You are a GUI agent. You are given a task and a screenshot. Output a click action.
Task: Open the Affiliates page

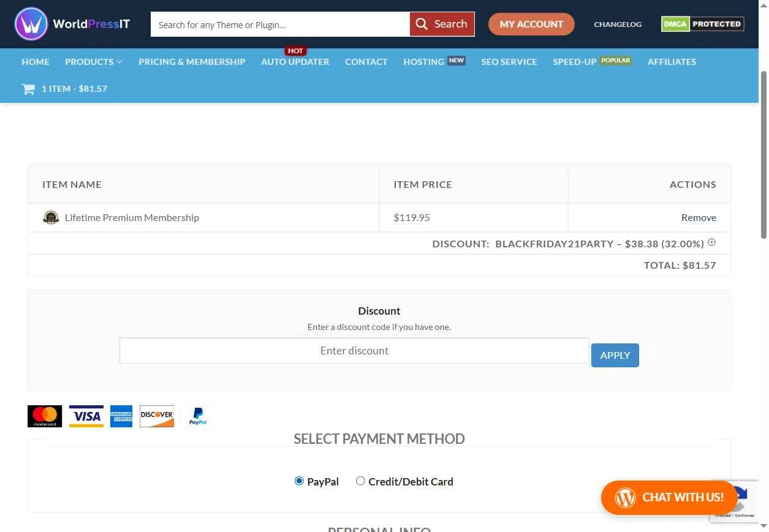(672, 62)
